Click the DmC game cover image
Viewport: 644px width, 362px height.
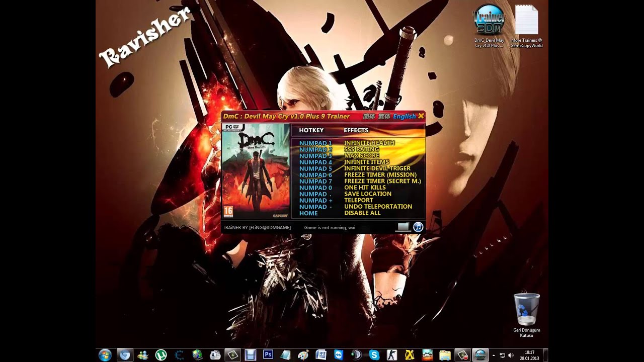click(x=256, y=171)
